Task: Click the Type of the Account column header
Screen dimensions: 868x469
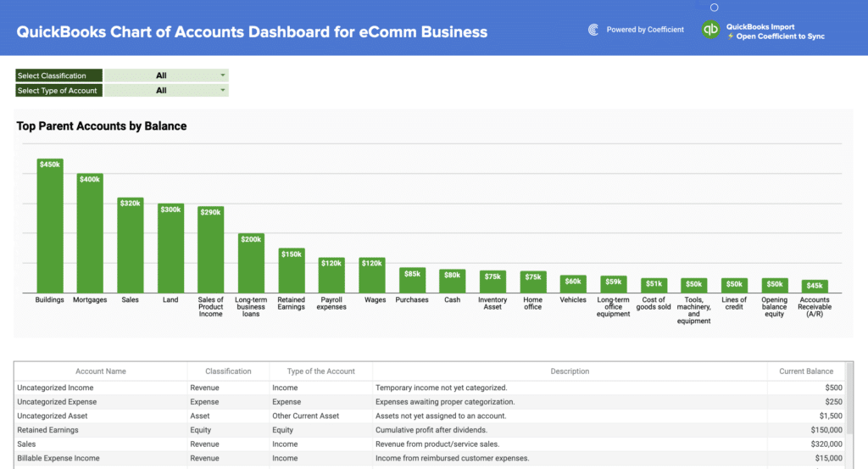Action: (x=320, y=371)
